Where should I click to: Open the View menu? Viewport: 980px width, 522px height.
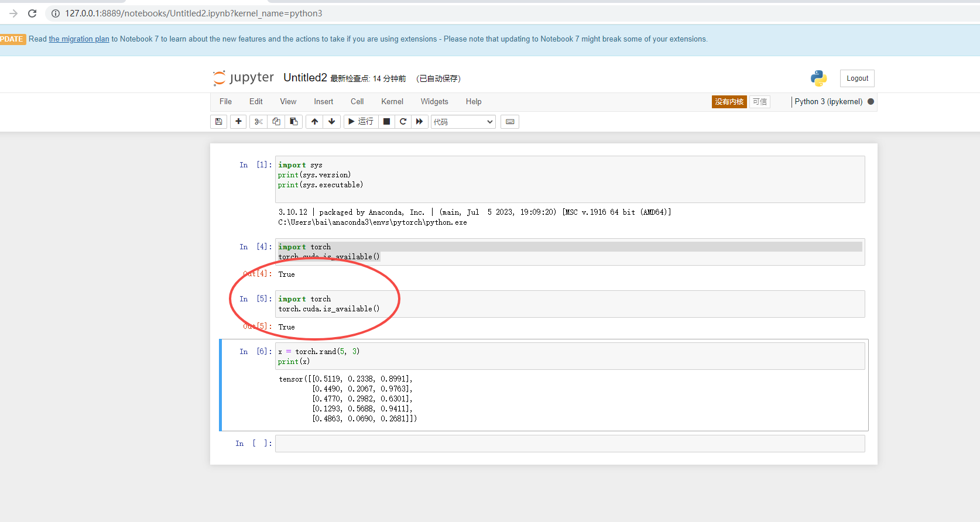pos(288,102)
